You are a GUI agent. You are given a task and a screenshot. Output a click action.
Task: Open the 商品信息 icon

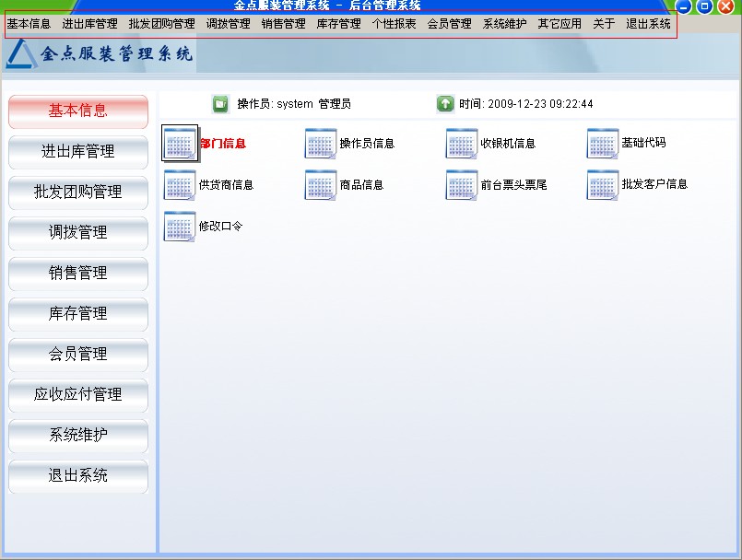(321, 185)
